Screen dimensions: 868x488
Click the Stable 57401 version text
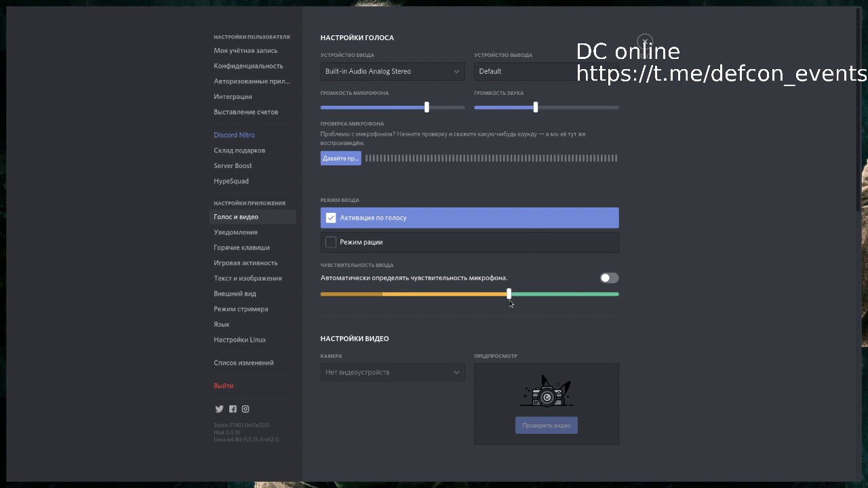tap(241, 425)
